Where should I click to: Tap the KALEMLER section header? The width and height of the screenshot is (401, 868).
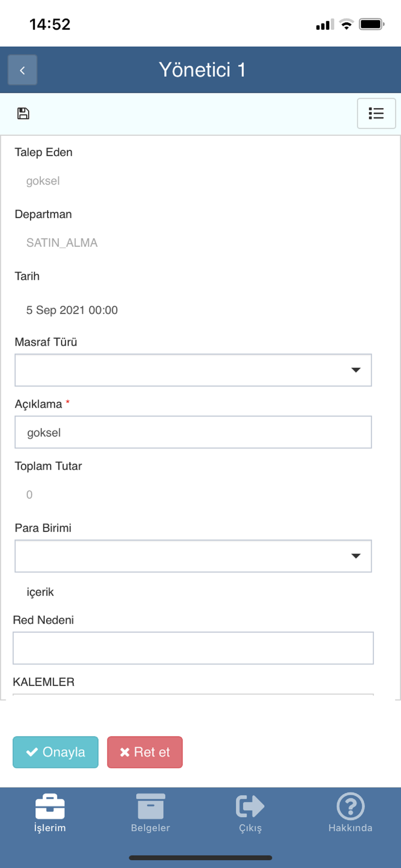(44, 682)
